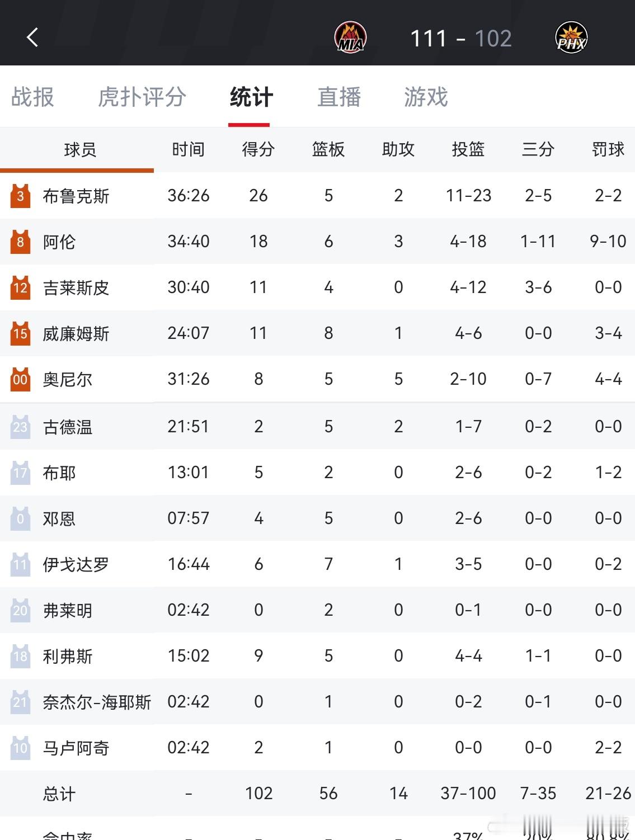Image resolution: width=635 pixels, height=840 pixels.
Task: Open the 游戏 tab
Action: coord(424,97)
